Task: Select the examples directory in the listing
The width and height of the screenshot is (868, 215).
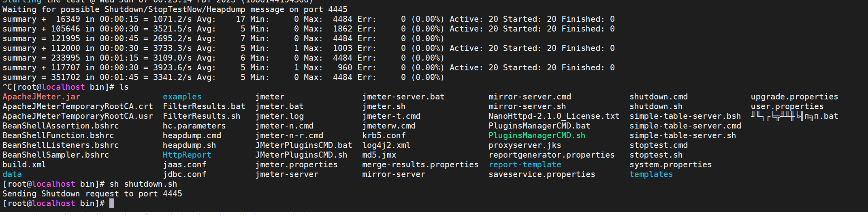Action: point(182,97)
